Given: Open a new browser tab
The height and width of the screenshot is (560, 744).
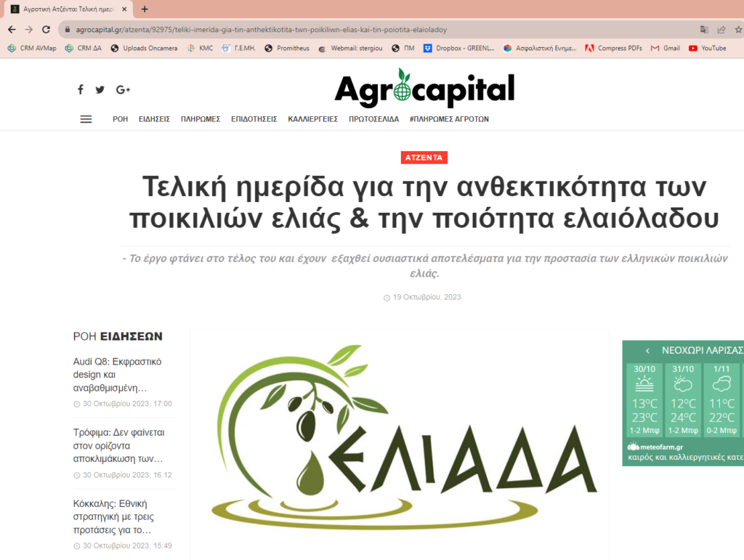Looking at the screenshot, I should click(x=145, y=9).
